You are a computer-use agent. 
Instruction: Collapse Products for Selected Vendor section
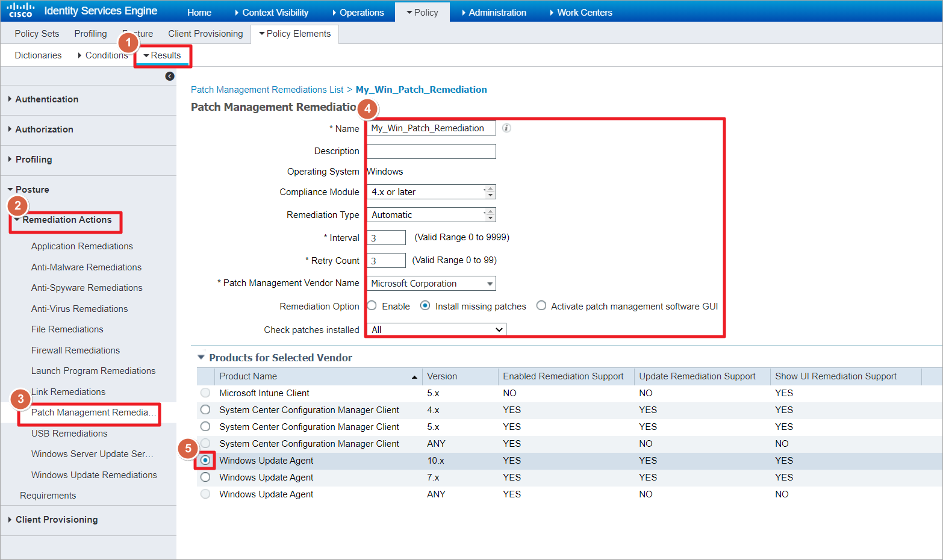(201, 358)
